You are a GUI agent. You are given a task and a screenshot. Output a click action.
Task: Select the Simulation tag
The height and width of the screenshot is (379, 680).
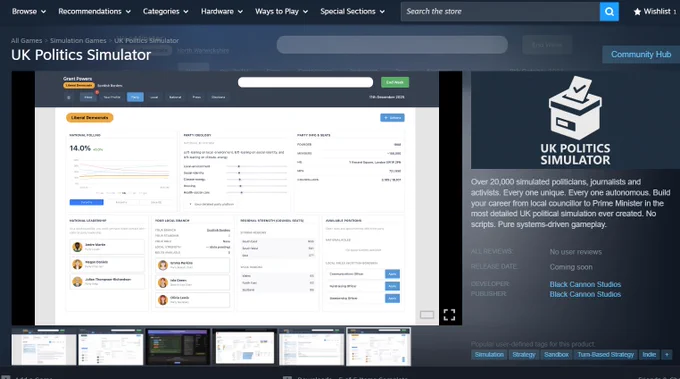click(489, 355)
